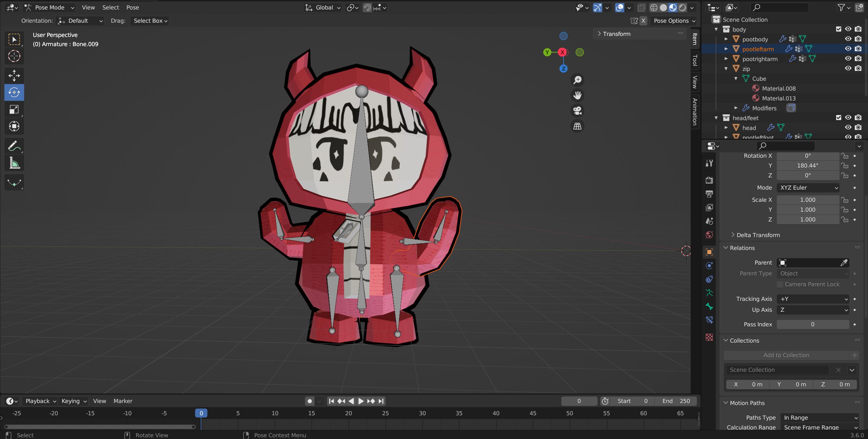Hide pootbody in viewport via eye icon
The width and height of the screenshot is (868, 439).
848,39
